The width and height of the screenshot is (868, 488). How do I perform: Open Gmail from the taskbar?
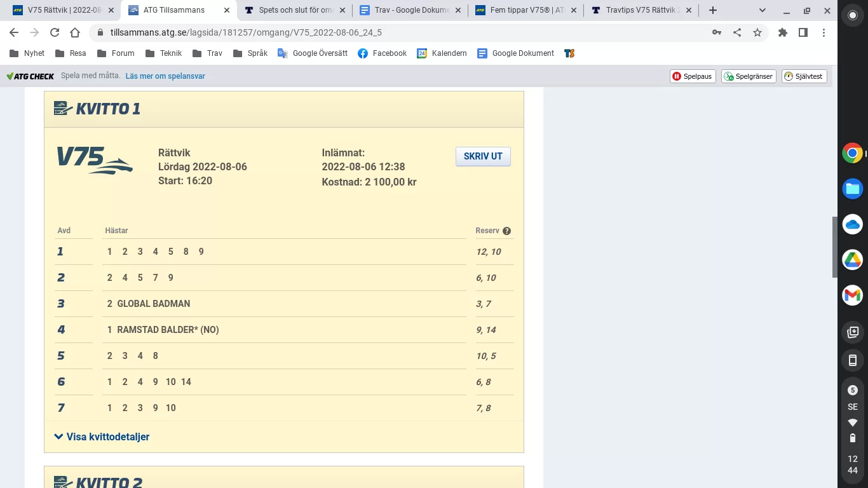pos(852,295)
